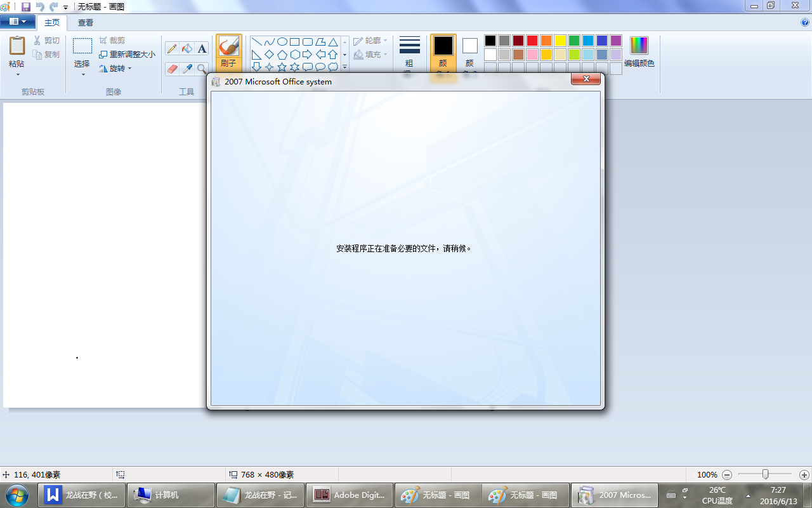The image size is (812, 508).
Task: Click 剪切 in the clipboard group
Action: pyautogui.click(x=46, y=41)
